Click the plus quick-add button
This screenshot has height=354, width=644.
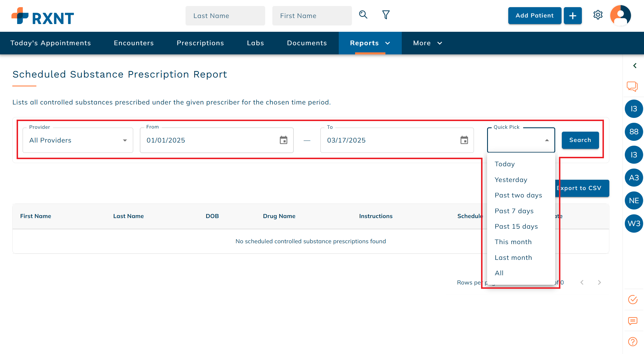[x=572, y=16]
